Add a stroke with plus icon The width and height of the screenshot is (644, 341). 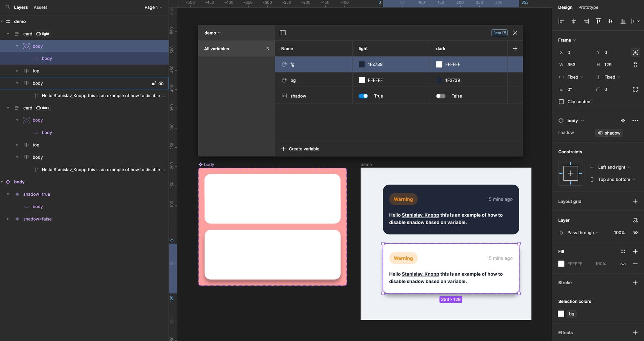[x=635, y=283]
